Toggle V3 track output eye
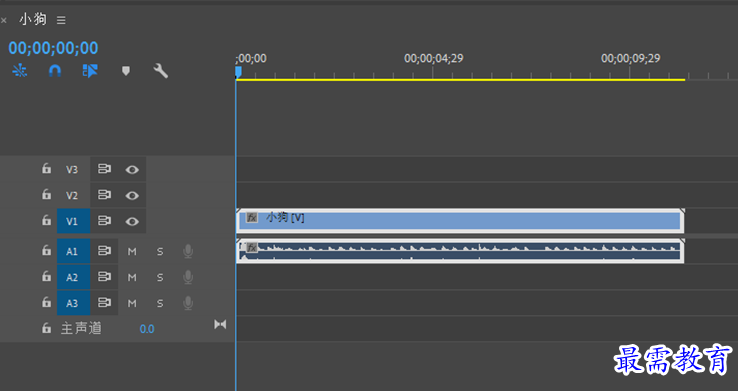The image size is (738, 391). coord(132,169)
